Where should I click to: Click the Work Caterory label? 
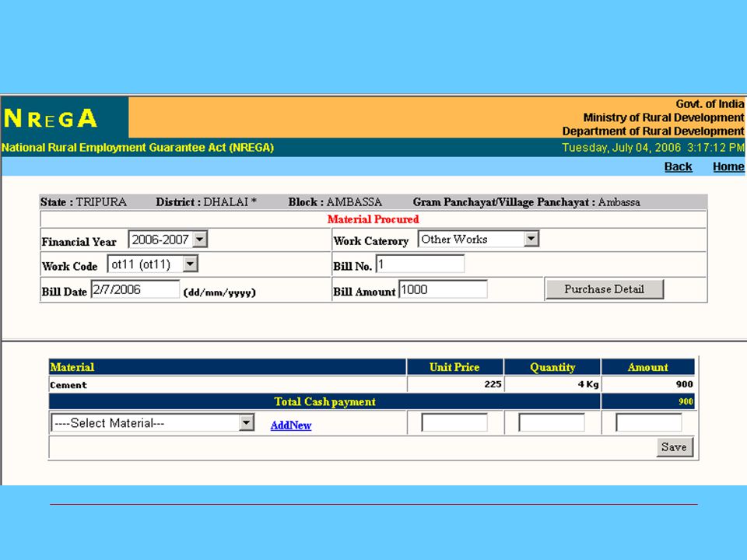coord(371,241)
